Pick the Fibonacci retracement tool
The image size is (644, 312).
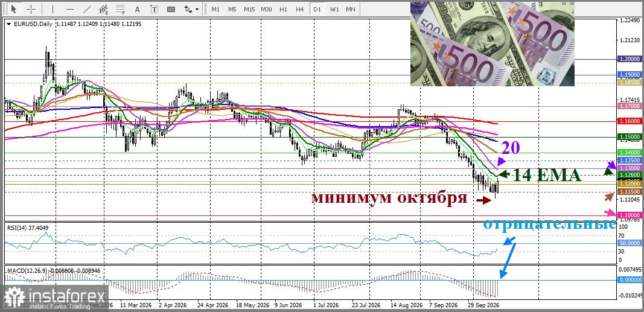[x=120, y=8]
